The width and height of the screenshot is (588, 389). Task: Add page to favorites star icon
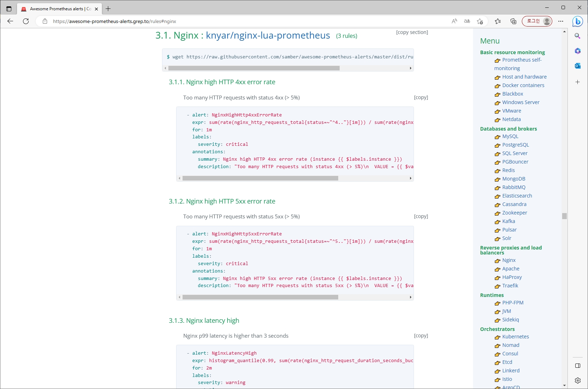point(480,21)
